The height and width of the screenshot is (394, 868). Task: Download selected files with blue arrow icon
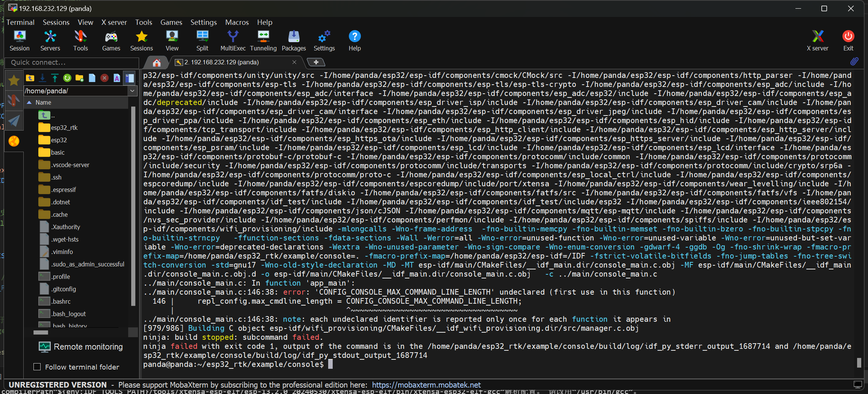[x=42, y=78]
